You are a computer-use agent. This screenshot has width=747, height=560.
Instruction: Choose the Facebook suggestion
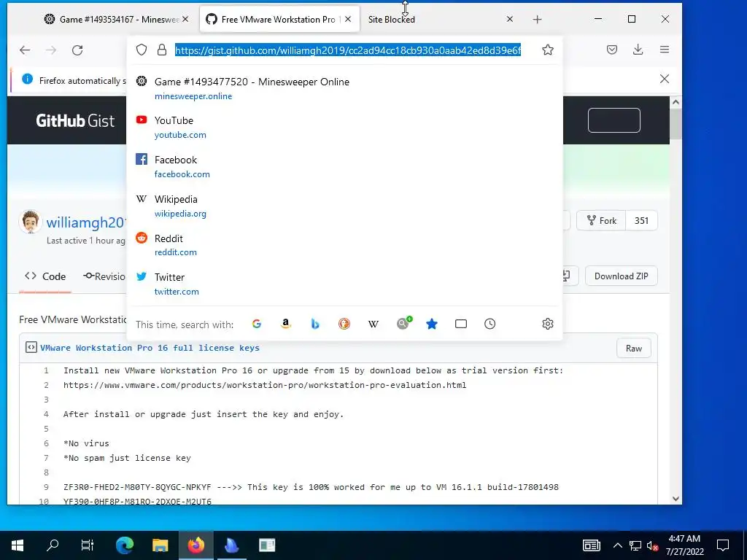tap(344, 167)
